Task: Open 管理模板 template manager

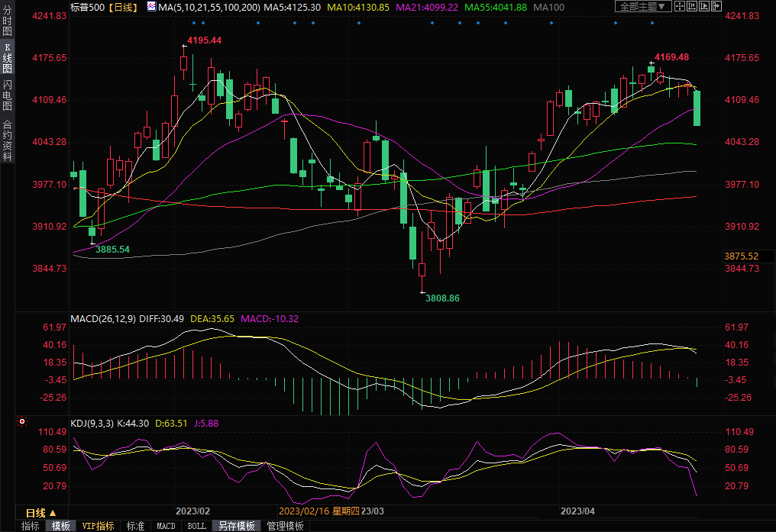Action: pos(285,526)
